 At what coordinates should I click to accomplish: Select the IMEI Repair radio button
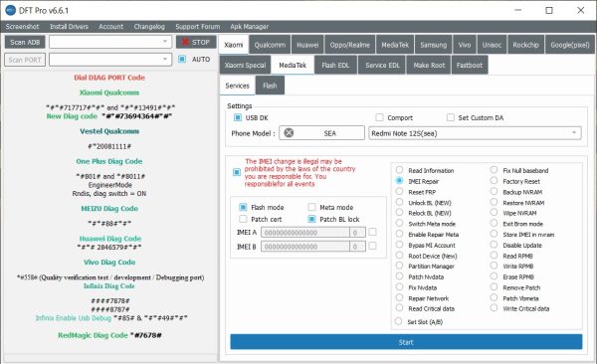pyautogui.click(x=399, y=180)
